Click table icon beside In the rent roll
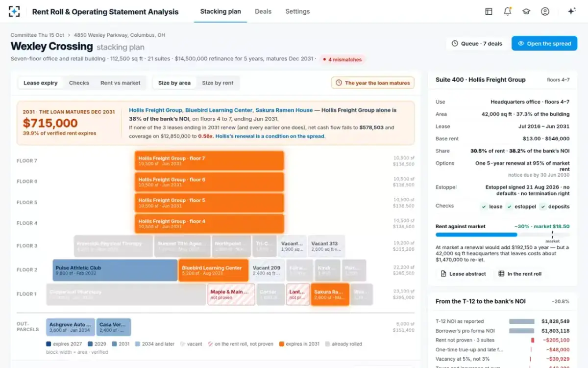 coord(501,274)
